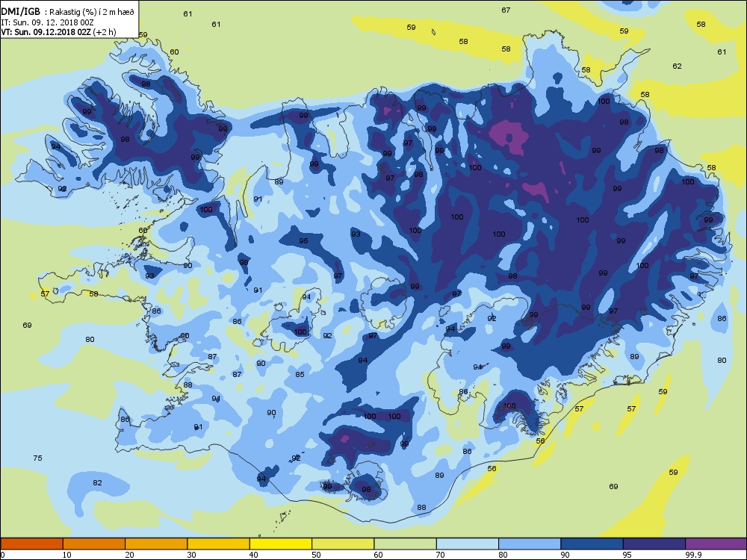The image size is (747, 560).
Task: Click the pale blue 70–80 legend swatch
Action: (x=468, y=544)
